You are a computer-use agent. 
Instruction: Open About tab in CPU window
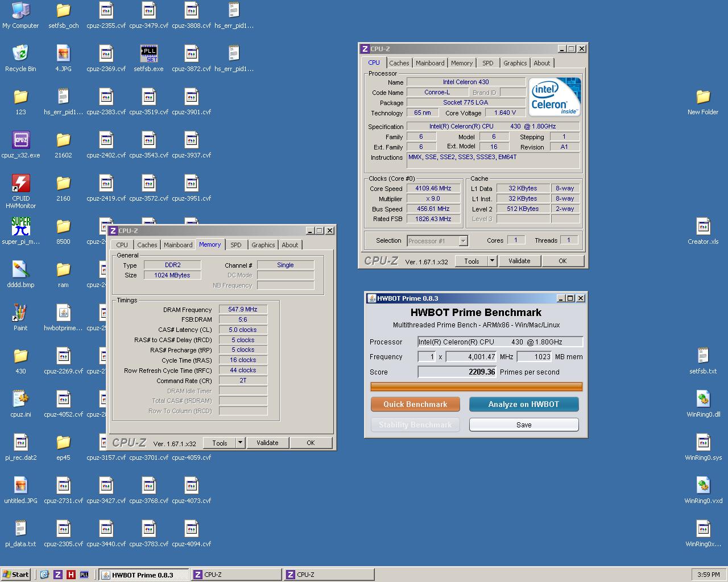[x=542, y=63]
